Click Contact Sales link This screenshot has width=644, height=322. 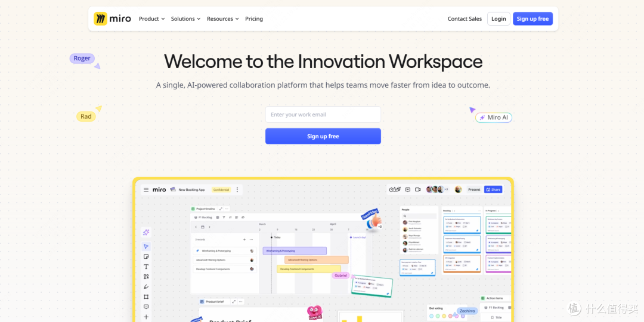[x=465, y=19]
